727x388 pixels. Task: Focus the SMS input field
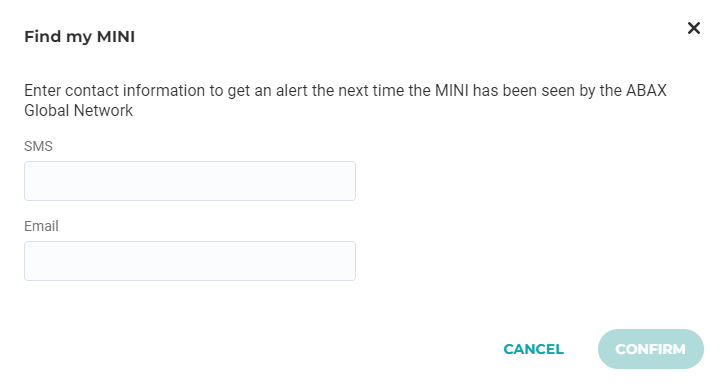click(190, 181)
